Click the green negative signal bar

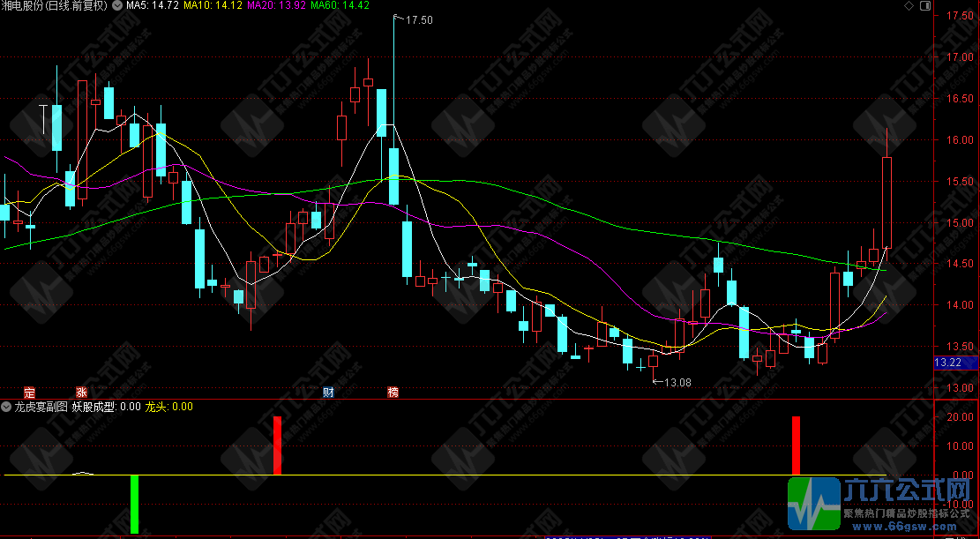coord(134,504)
